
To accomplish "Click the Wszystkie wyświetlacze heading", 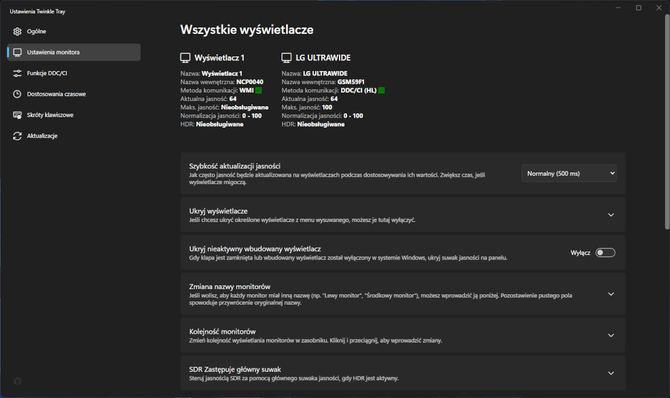I will tap(247, 29).
